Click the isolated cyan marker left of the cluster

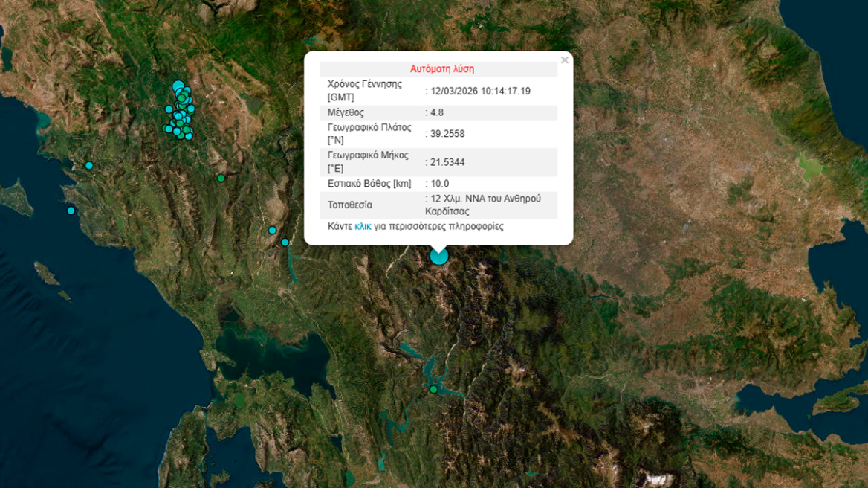[169, 109]
